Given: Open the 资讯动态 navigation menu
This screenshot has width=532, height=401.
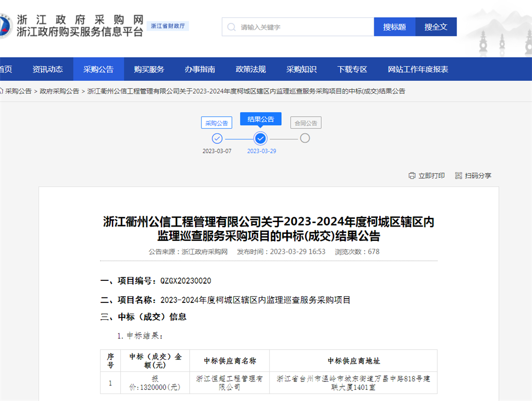Looking at the screenshot, I should (48, 69).
